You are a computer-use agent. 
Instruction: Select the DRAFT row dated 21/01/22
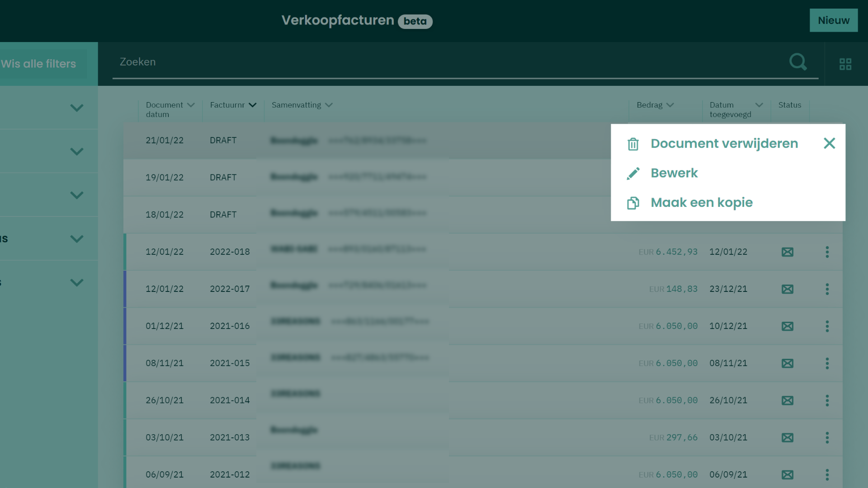point(366,141)
